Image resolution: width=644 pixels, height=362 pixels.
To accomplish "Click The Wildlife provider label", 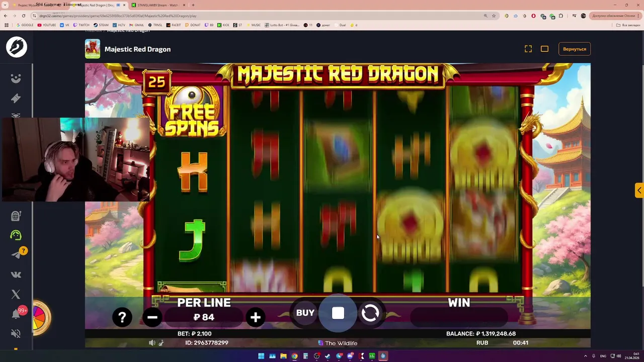I will [x=338, y=343].
